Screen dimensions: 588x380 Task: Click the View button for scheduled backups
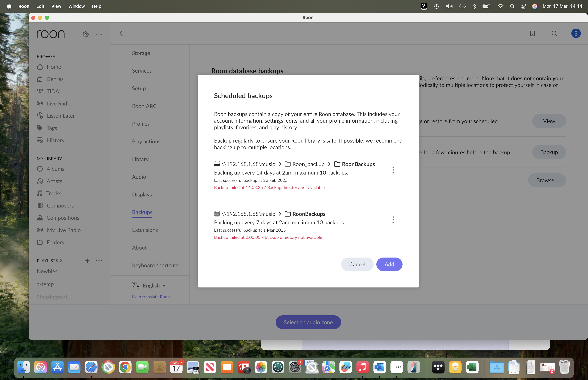coord(549,121)
